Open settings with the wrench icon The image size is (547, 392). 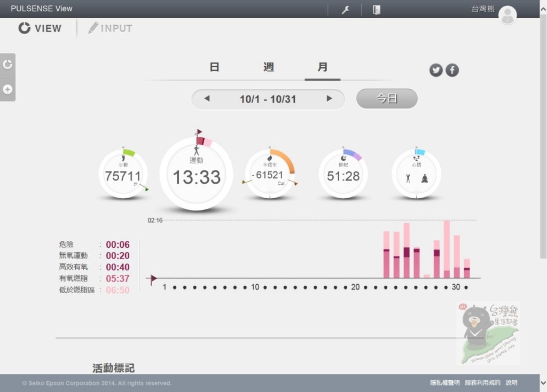(x=346, y=10)
